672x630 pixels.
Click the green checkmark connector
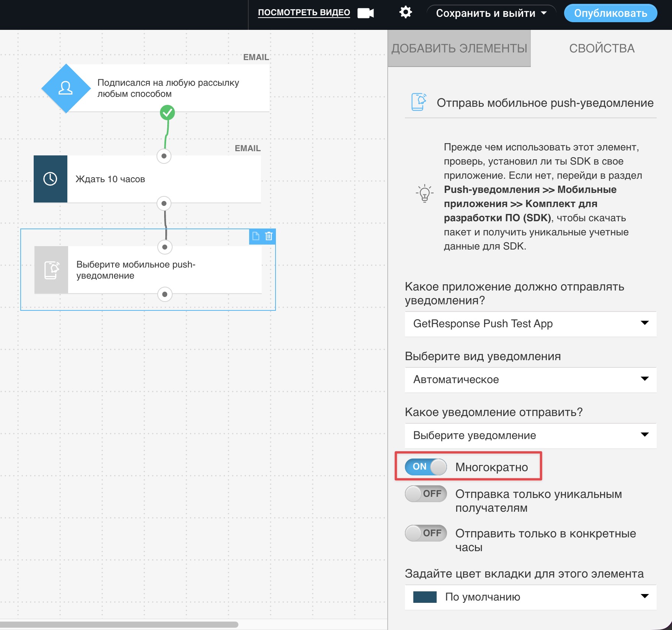pyautogui.click(x=167, y=113)
